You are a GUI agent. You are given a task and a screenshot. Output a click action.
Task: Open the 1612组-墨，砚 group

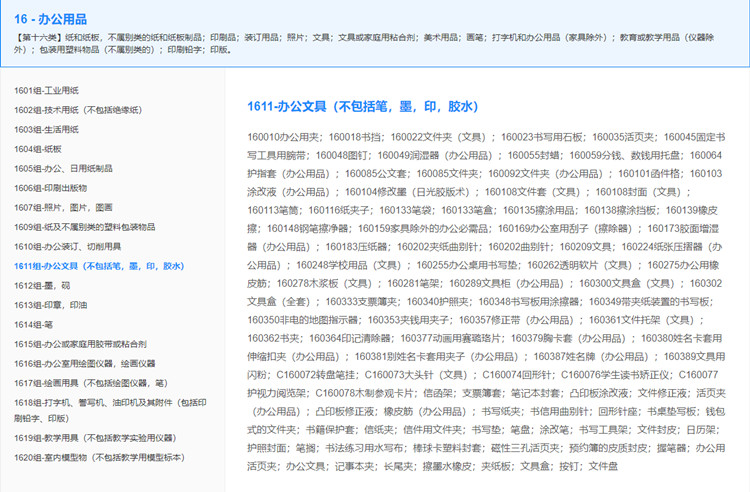click(x=45, y=286)
